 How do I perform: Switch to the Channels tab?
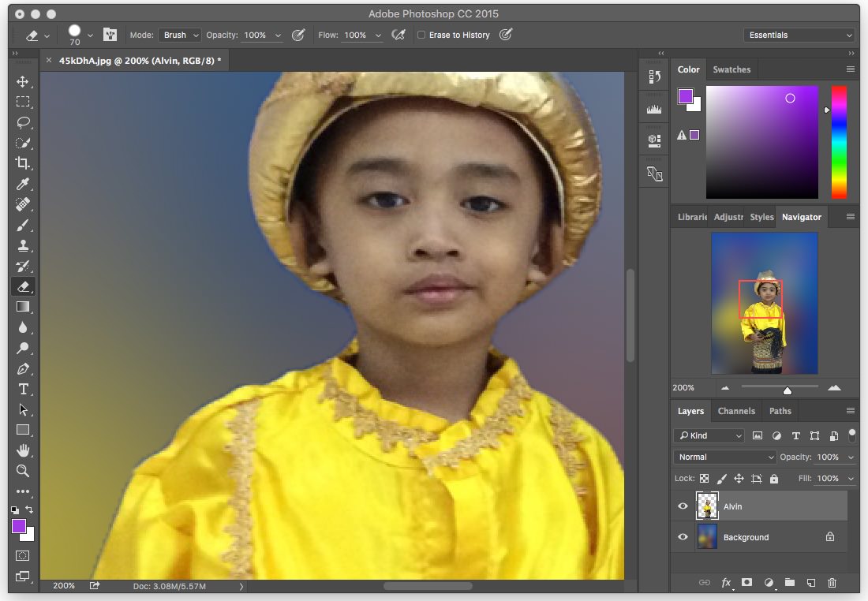click(x=736, y=411)
